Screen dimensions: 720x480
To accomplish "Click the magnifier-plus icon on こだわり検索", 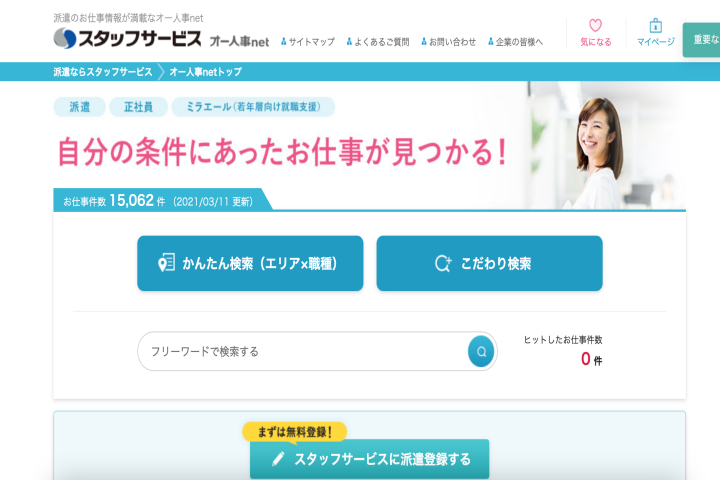I will (443, 264).
